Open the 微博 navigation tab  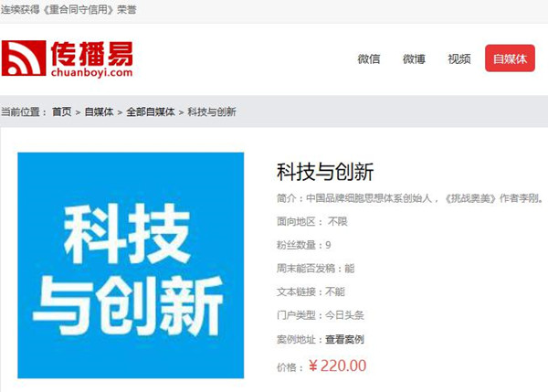(414, 58)
